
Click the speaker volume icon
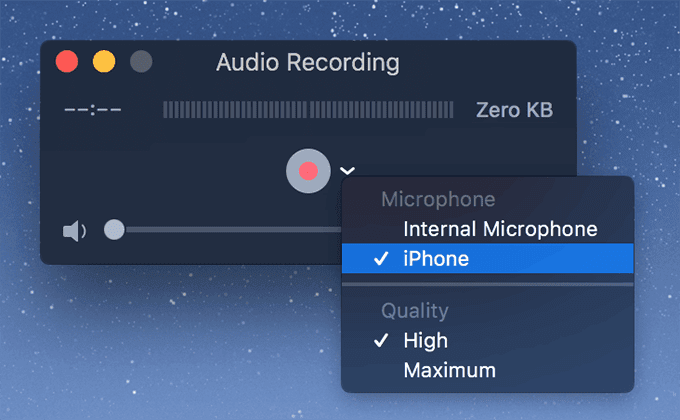pos(74,230)
